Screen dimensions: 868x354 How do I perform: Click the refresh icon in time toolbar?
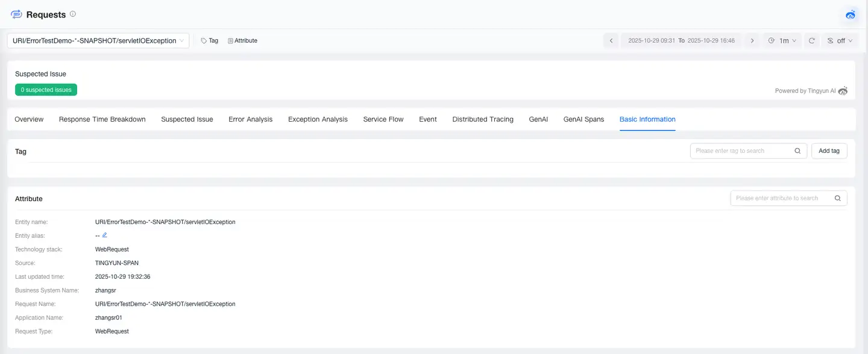pyautogui.click(x=812, y=41)
